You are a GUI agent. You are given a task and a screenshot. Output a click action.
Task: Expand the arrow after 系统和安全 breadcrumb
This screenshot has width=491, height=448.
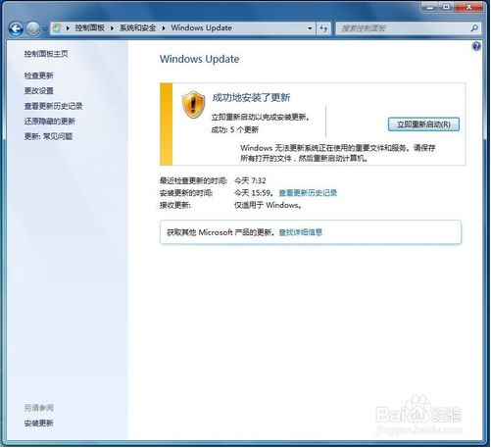click(164, 28)
